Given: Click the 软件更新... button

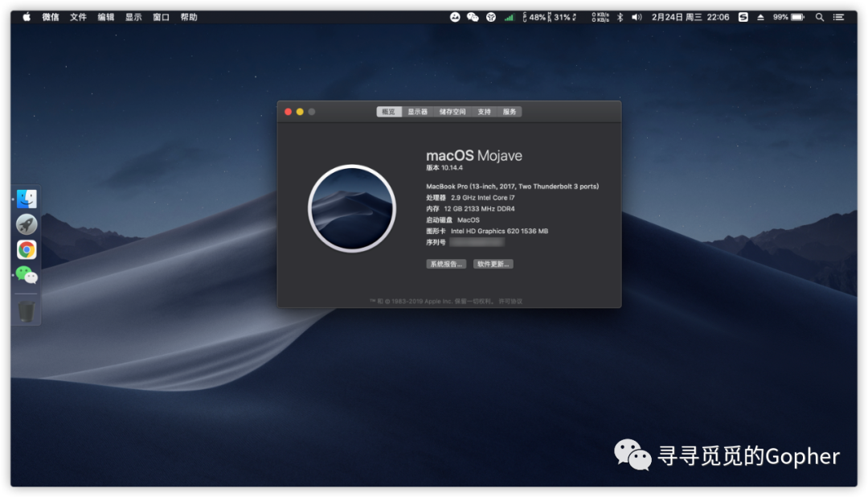Looking at the screenshot, I should [x=493, y=265].
